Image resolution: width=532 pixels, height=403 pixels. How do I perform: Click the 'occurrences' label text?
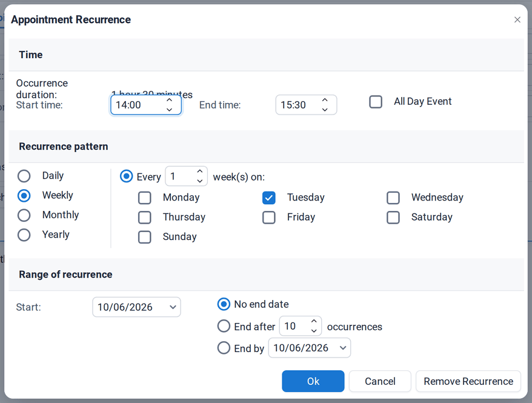pos(354,327)
